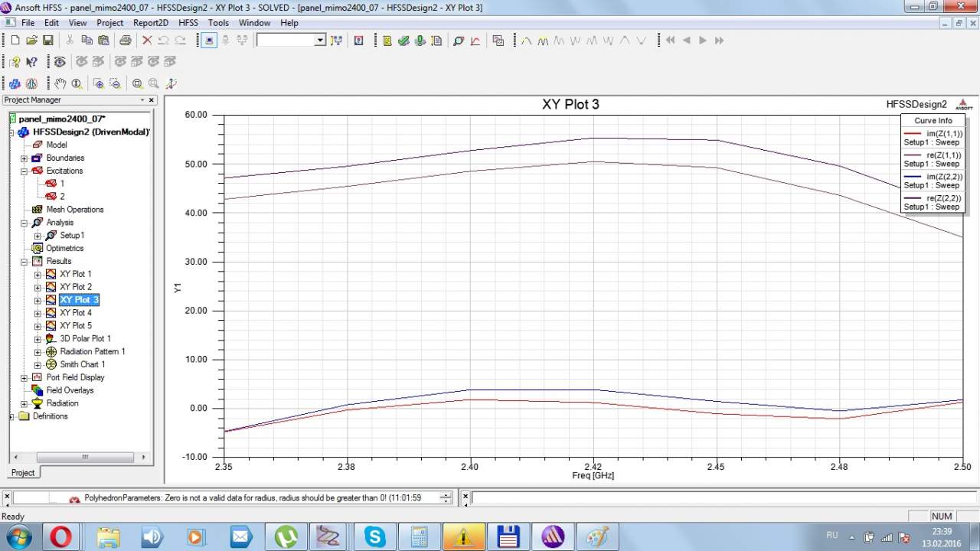This screenshot has height=551, width=980.
Task: Expand the Port Field Display node
Action: tap(24, 378)
